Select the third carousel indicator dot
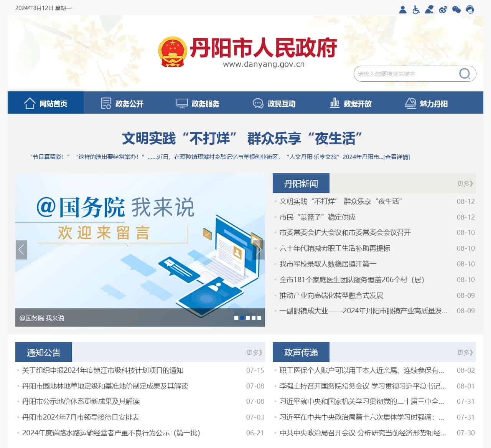This screenshot has height=448, width=491. (x=248, y=318)
